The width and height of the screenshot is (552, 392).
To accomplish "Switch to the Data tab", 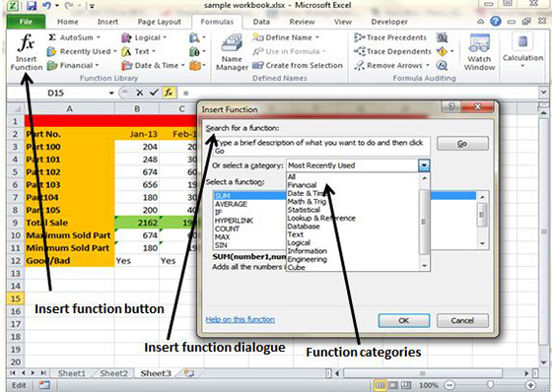I will [261, 22].
